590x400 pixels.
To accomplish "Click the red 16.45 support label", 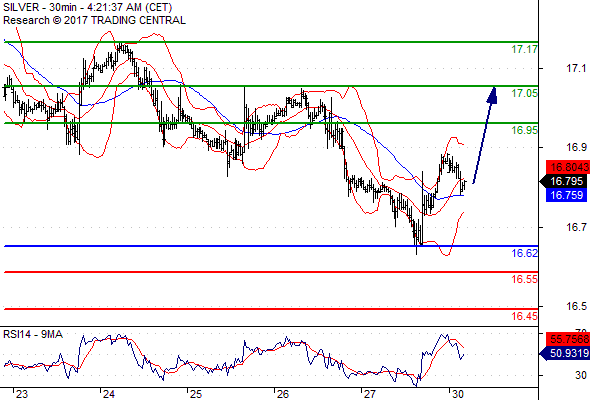I will point(525,316).
